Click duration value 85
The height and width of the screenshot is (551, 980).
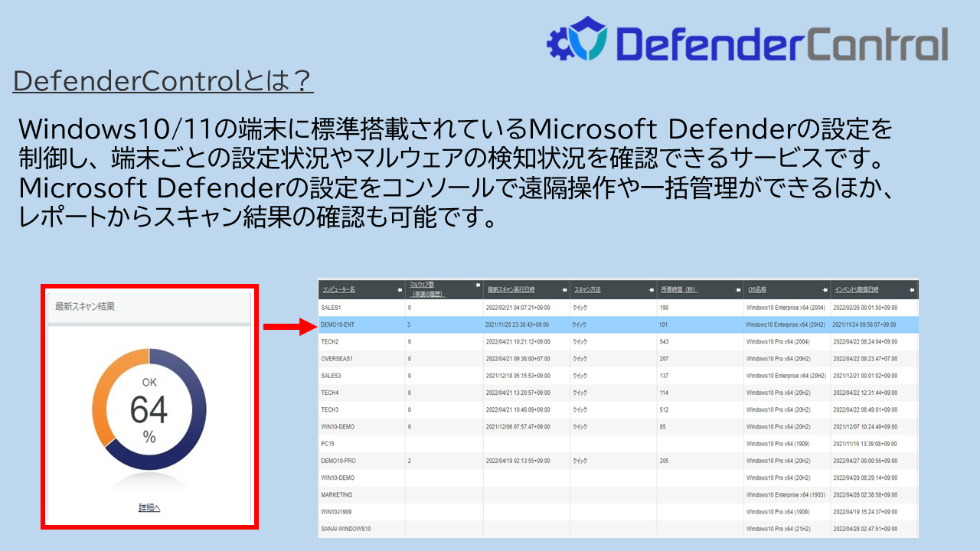click(x=663, y=426)
